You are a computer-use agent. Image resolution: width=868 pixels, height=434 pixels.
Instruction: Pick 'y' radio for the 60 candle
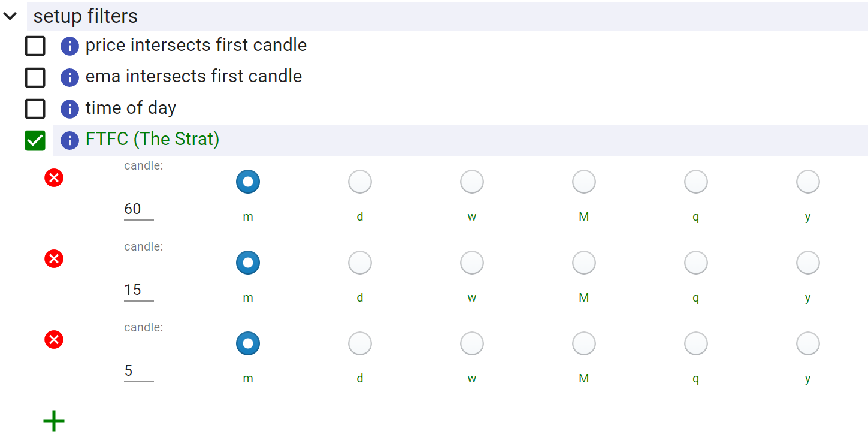pos(808,182)
